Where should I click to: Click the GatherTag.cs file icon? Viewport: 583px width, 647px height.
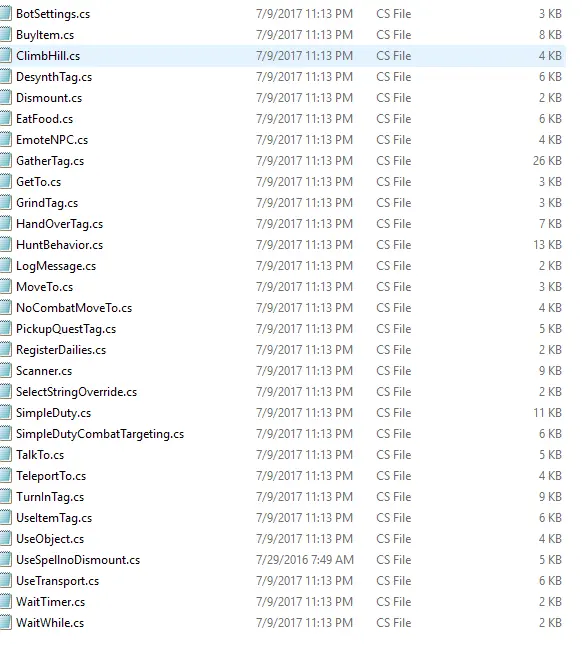coord(5,161)
